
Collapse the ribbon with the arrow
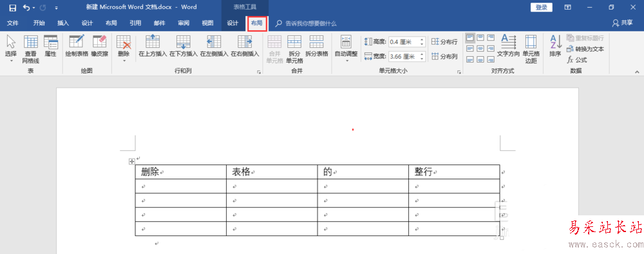point(637,72)
